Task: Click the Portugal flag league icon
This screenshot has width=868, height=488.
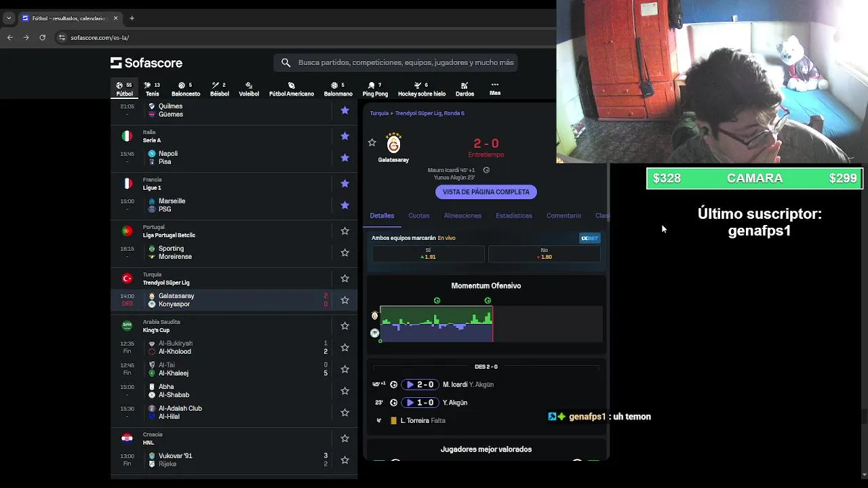Action: tap(127, 231)
